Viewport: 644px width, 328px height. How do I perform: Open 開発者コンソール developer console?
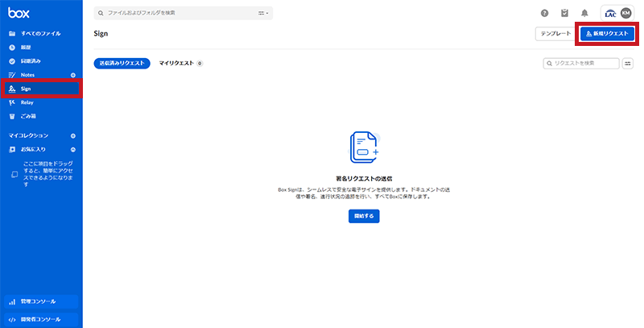coord(41,319)
